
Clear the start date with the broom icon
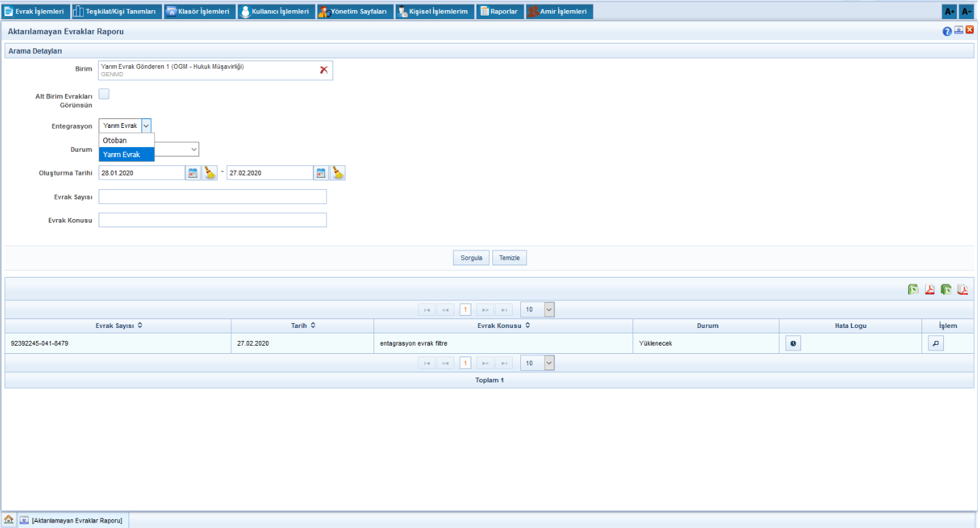pos(210,173)
